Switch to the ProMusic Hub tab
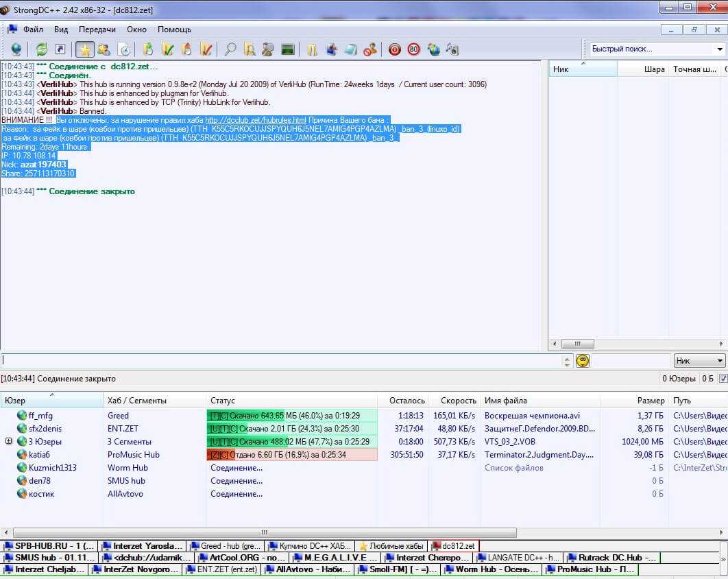 coord(592,569)
